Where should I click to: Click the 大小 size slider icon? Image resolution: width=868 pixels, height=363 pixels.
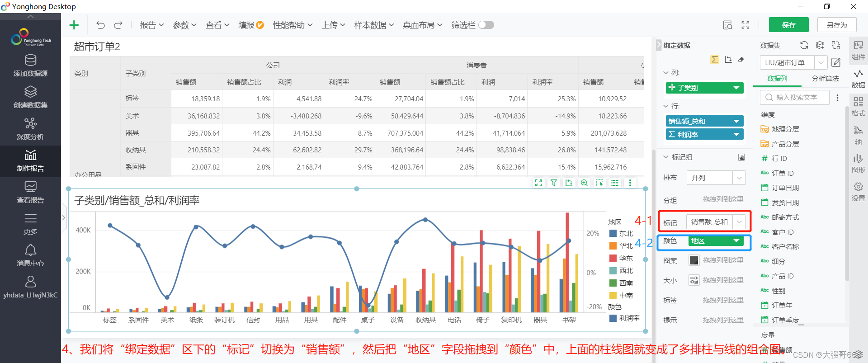[693, 280]
